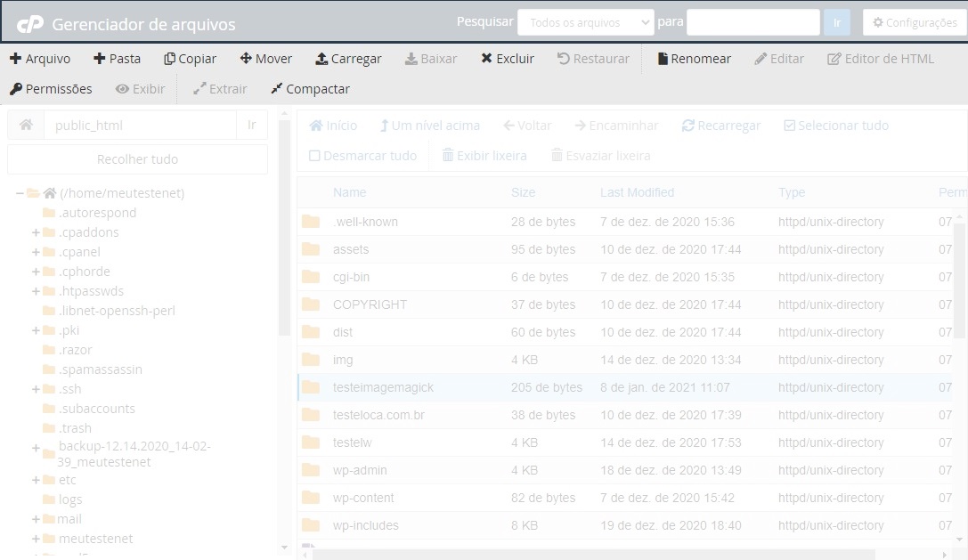Collapse the /home/meutestenet root node
The height and width of the screenshot is (560, 968).
coord(20,193)
